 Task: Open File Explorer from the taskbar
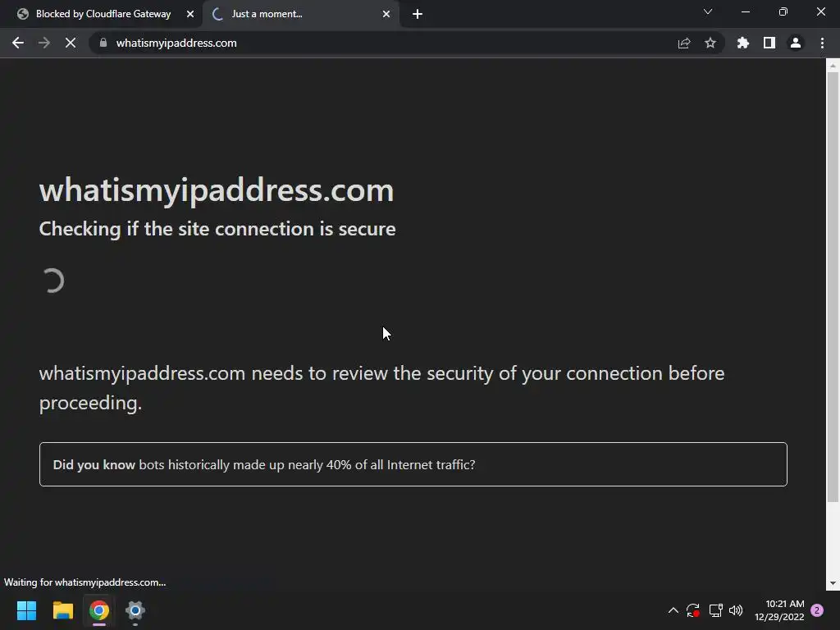pyautogui.click(x=62, y=610)
